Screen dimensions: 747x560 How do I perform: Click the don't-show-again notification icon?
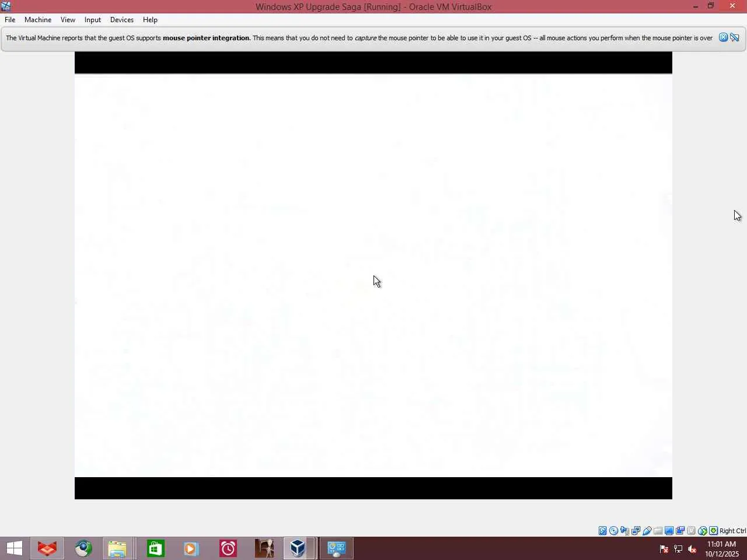click(x=735, y=37)
